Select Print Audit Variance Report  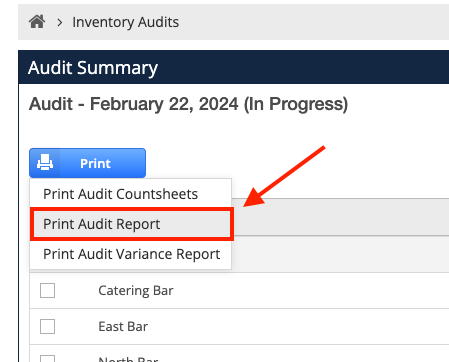[x=131, y=254]
